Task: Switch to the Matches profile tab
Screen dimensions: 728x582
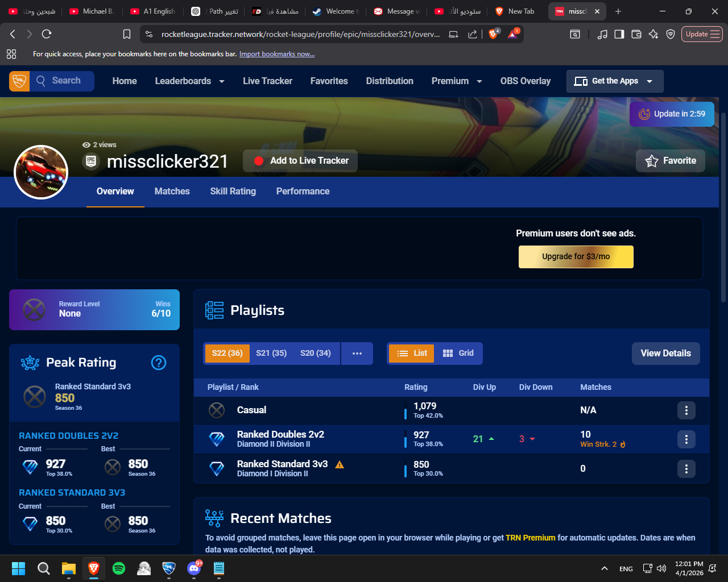Action: pos(172,192)
